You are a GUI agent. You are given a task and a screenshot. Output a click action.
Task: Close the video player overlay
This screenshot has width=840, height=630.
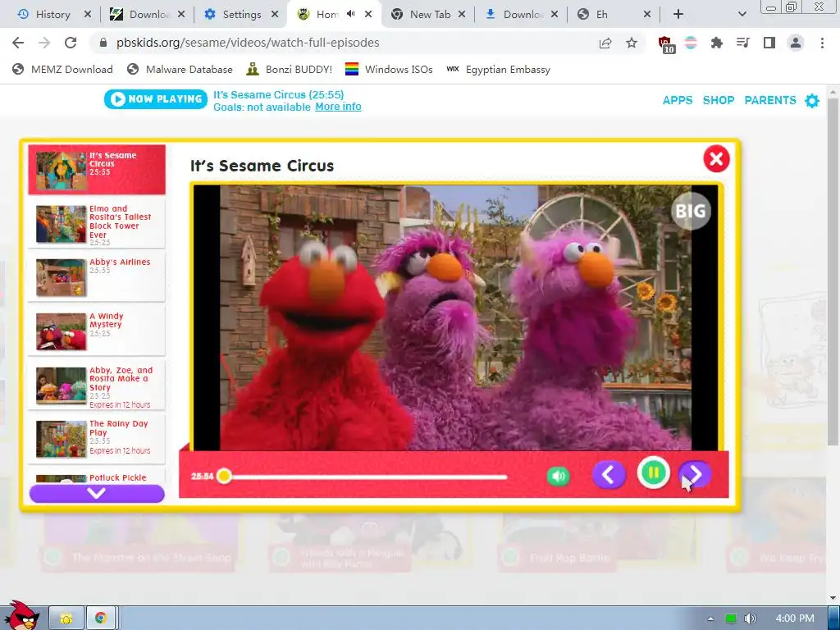(x=716, y=158)
